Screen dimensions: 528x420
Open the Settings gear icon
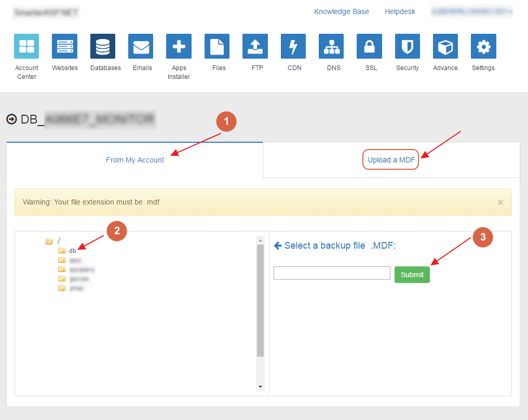click(x=483, y=46)
